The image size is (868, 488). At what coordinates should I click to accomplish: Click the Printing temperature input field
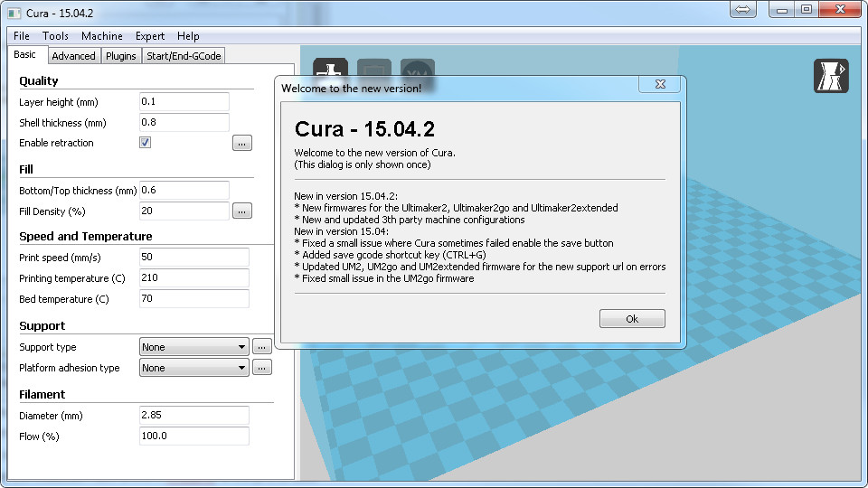click(194, 277)
